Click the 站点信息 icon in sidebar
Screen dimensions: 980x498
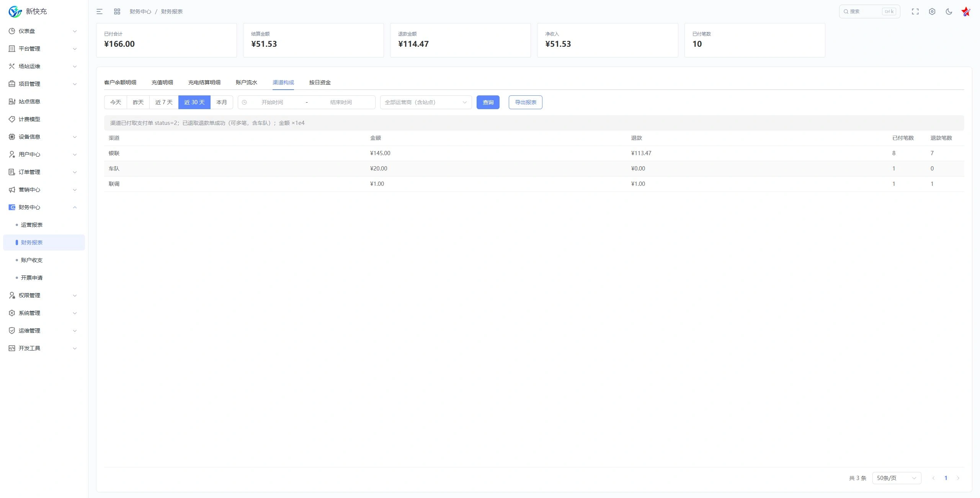click(12, 102)
